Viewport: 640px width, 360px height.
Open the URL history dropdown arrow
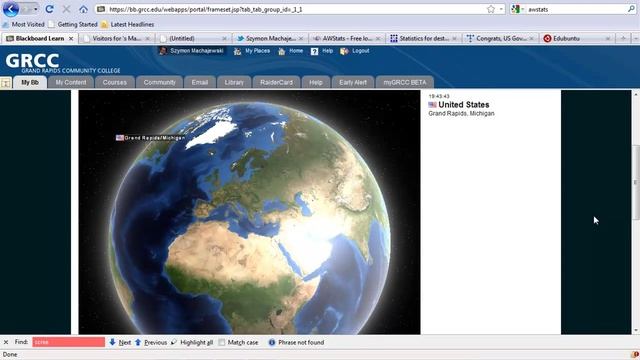(501, 9)
